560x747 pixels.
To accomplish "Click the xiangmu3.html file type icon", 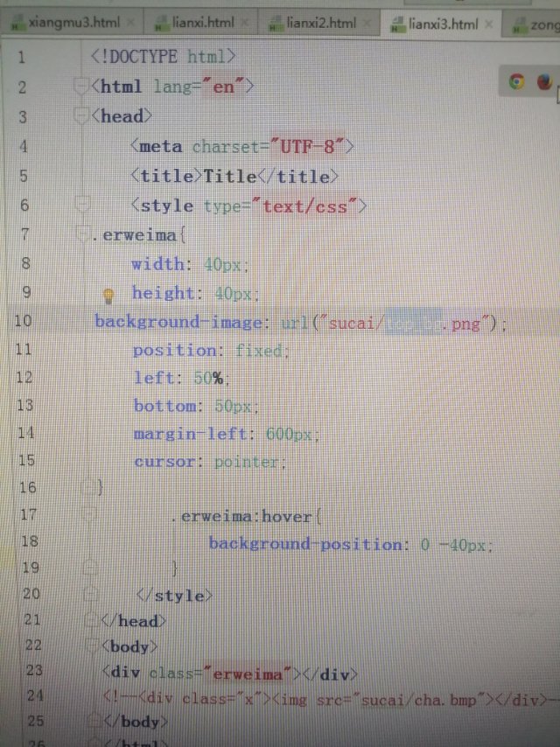I will 17,23.
